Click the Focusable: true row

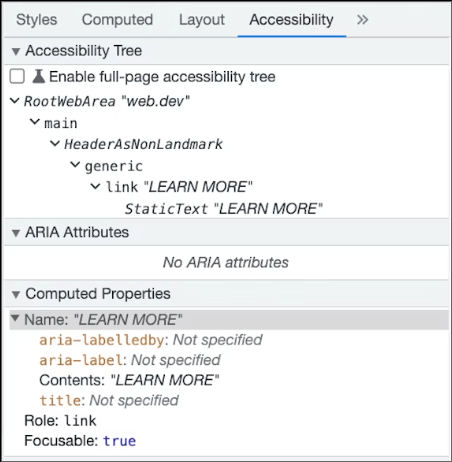(x=80, y=441)
